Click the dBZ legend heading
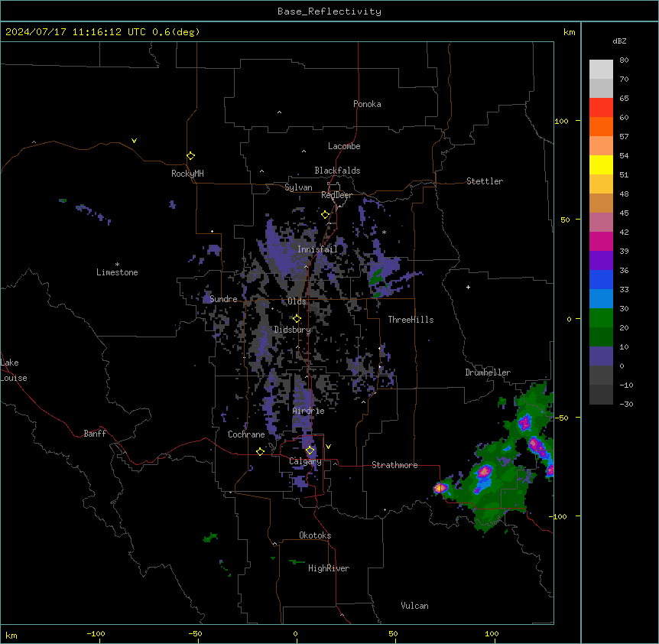 pos(619,41)
